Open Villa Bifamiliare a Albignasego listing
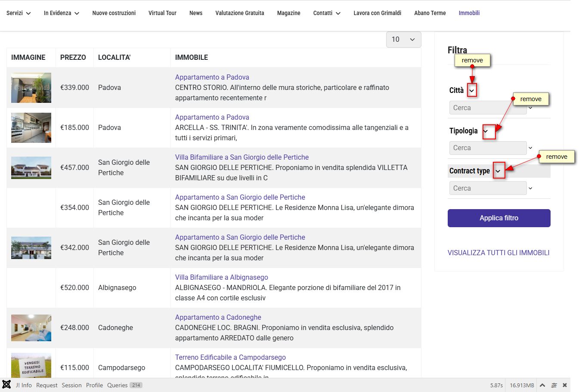This screenshot has height=392, width=579. pyautogui.click(x=221, y=277)
